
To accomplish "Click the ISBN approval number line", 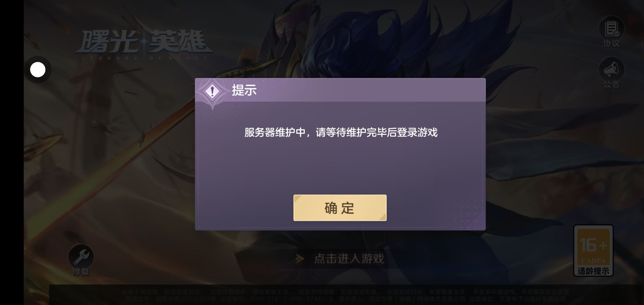I will tap(345, 299).
